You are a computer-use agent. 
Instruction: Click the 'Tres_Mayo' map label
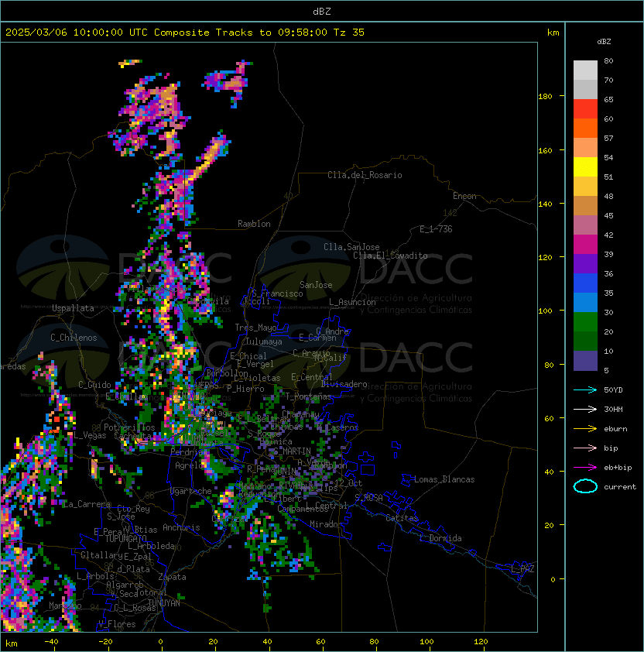click(x=255, y=328)
